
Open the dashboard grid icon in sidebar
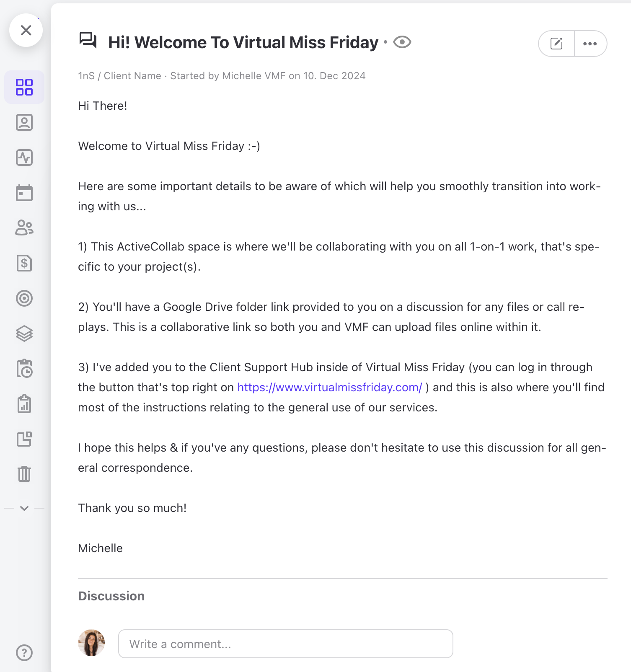click(24, 87)
